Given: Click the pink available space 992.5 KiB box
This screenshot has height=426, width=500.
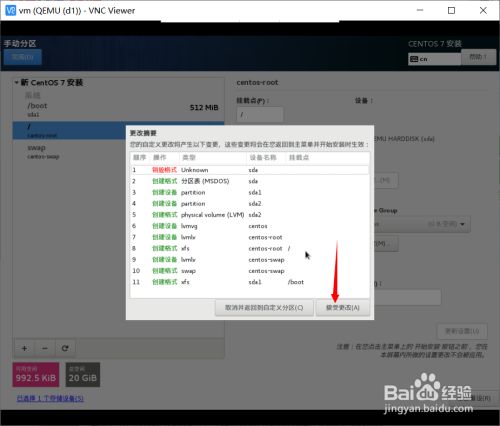Looking at the screenshot, I should click(36, 375).
